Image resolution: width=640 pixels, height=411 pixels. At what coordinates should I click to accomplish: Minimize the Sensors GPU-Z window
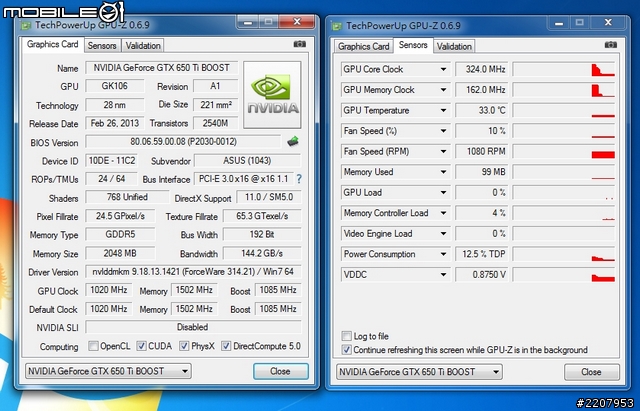(559, 23)
